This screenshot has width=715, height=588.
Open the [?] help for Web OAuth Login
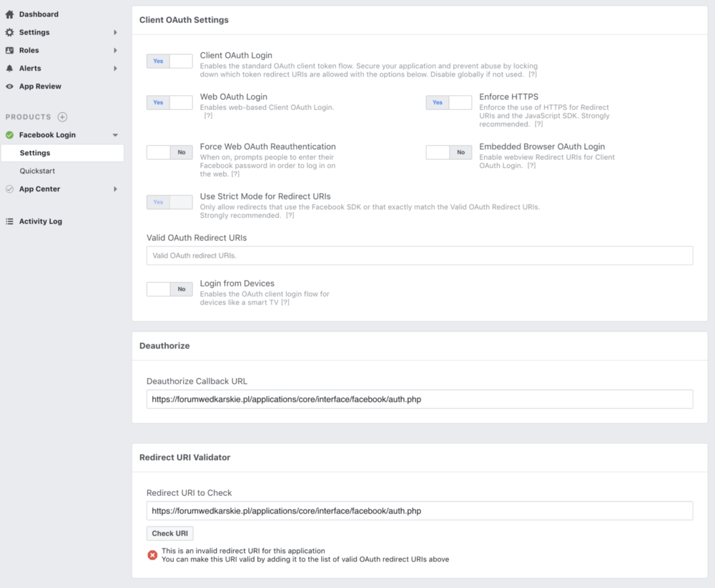click(208, 116)
